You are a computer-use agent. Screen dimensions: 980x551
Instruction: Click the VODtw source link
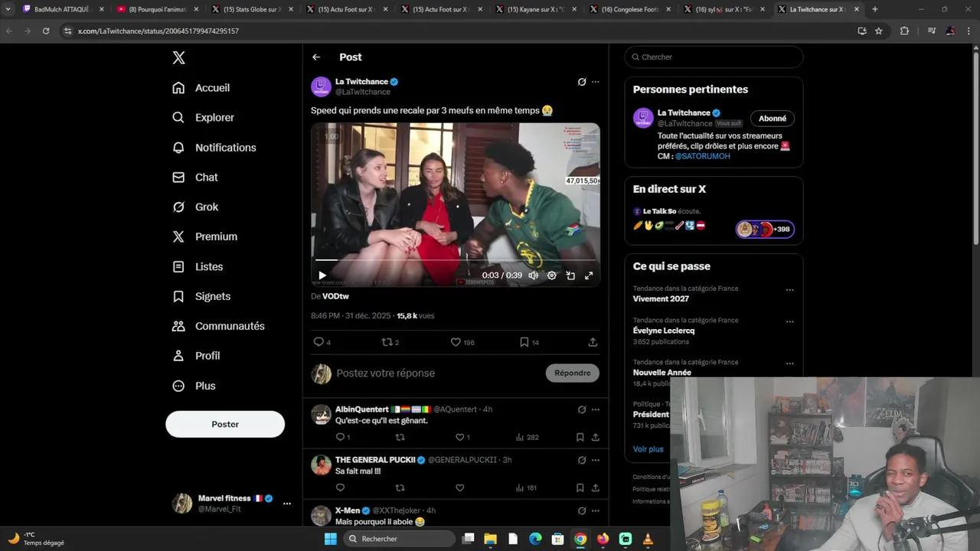(x=335, y=297)
